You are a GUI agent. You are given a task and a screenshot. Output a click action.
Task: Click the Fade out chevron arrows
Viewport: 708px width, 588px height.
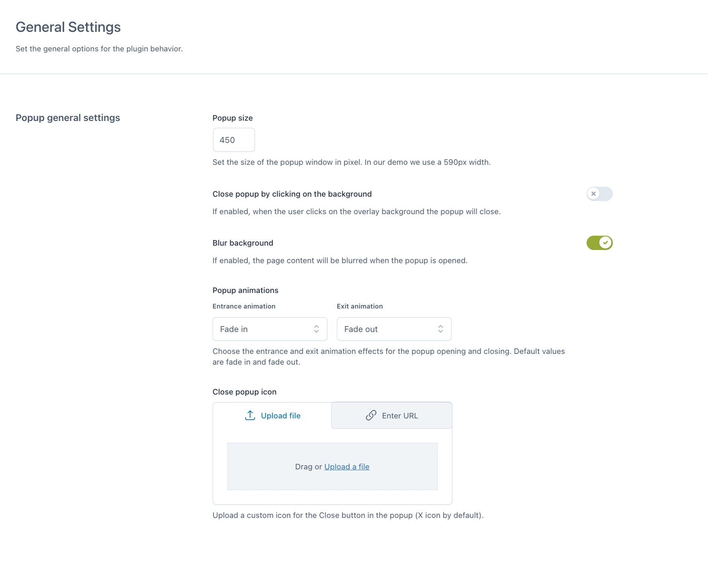pos(440,329)
